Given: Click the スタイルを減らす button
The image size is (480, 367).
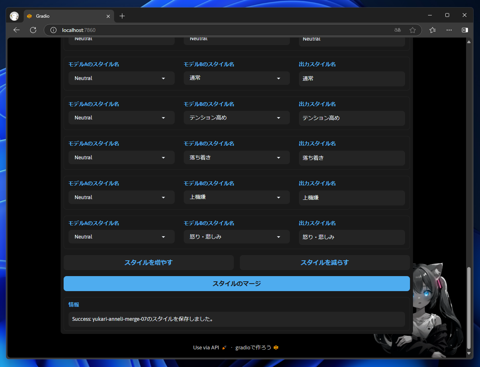Looking at the screenshot, I should pos(325,263).
